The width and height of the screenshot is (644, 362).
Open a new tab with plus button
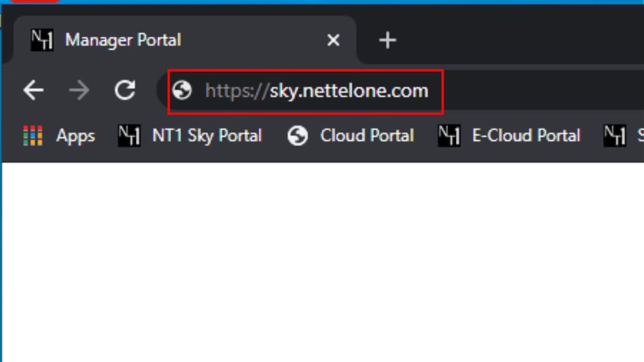[x=387, y=40]
